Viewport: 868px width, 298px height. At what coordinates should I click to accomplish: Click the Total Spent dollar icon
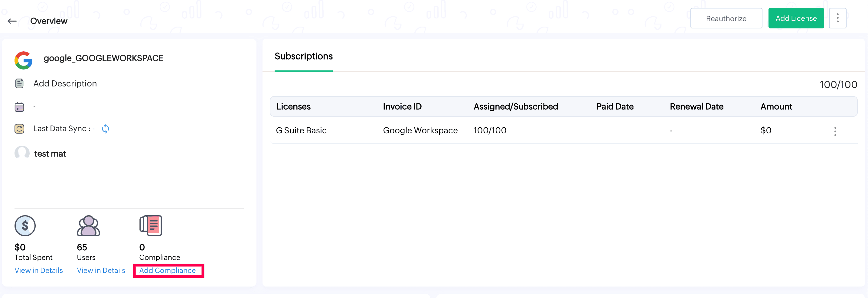[x=25, y=225]
